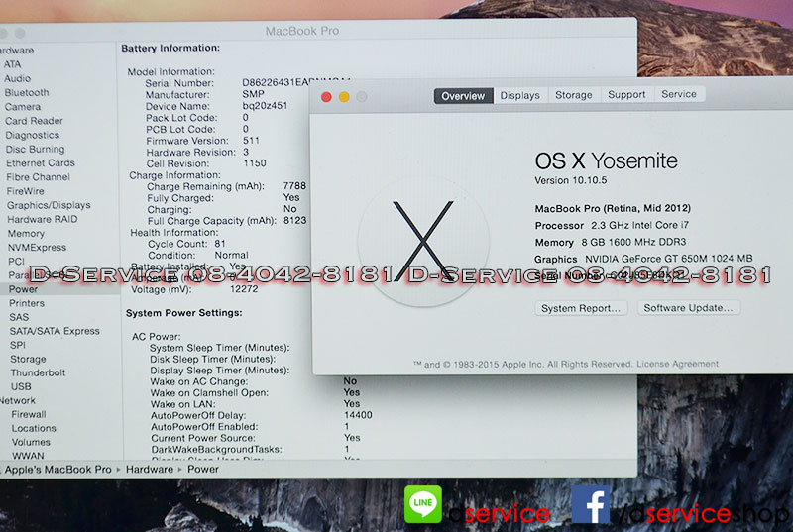
Task: Select WWAN under Network
Action: point(28,456)
